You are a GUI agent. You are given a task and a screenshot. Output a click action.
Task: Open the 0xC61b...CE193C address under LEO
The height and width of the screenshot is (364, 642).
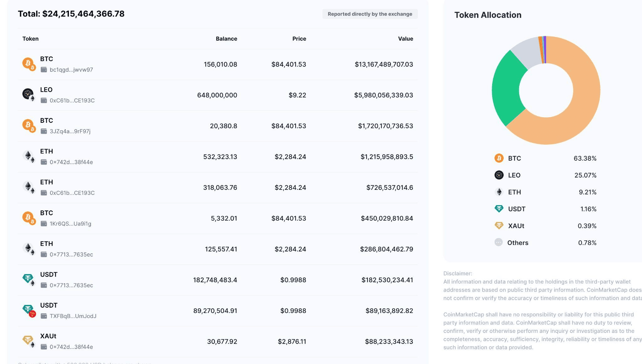pos(72,101)
